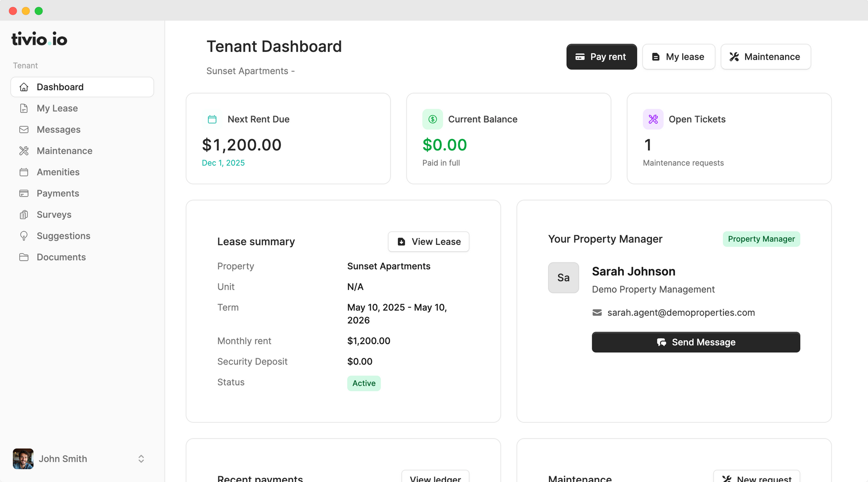This screenshot has width=868, height=482.
Task: Open Documents via the folder icon
Action: pyautogui.click(x=24, y=257)
